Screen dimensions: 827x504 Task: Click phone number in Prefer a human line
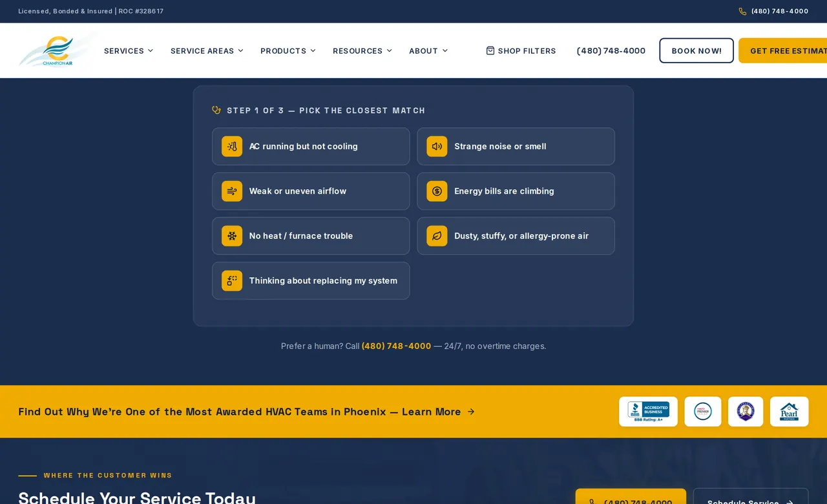396,346
